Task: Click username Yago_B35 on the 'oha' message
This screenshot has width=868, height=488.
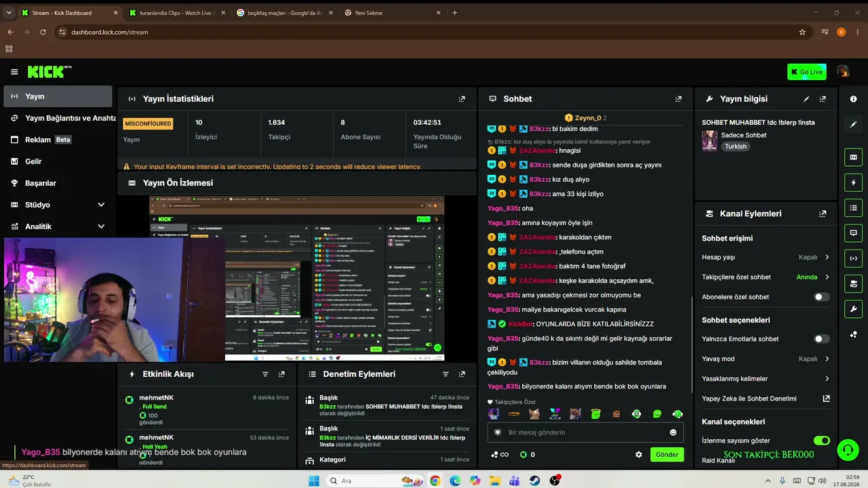Action: coord(502,209)
